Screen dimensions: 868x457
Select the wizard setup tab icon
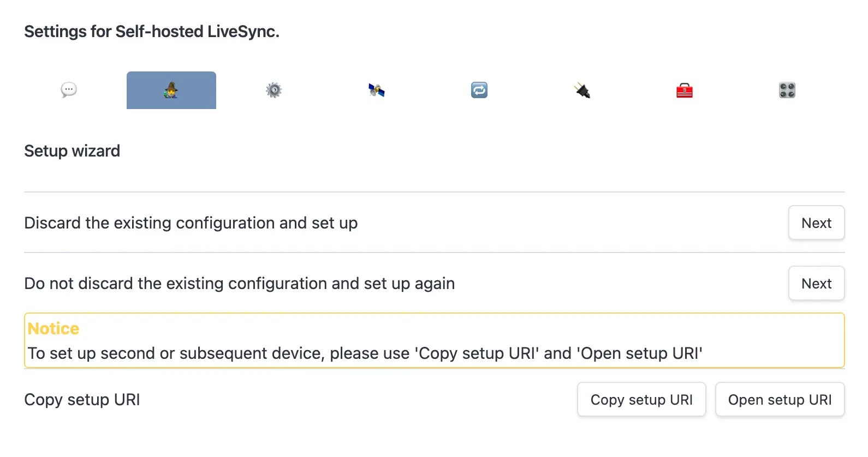(x=171, y=90)
